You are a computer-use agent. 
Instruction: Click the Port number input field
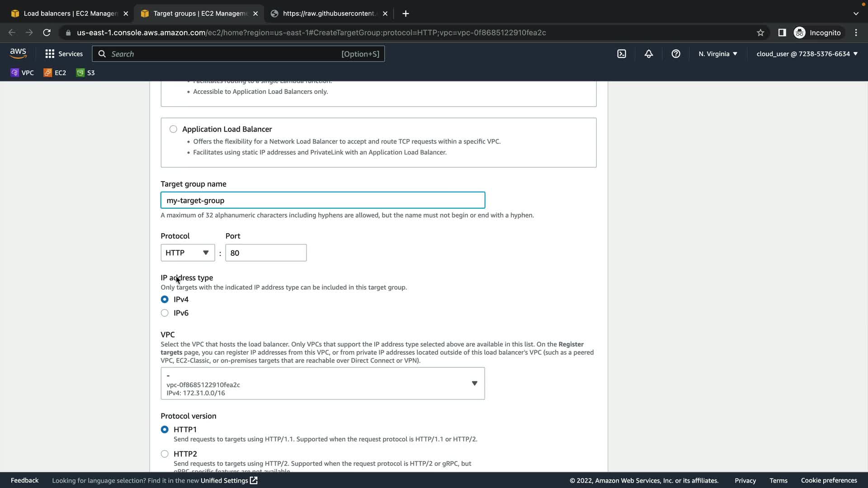266,253
